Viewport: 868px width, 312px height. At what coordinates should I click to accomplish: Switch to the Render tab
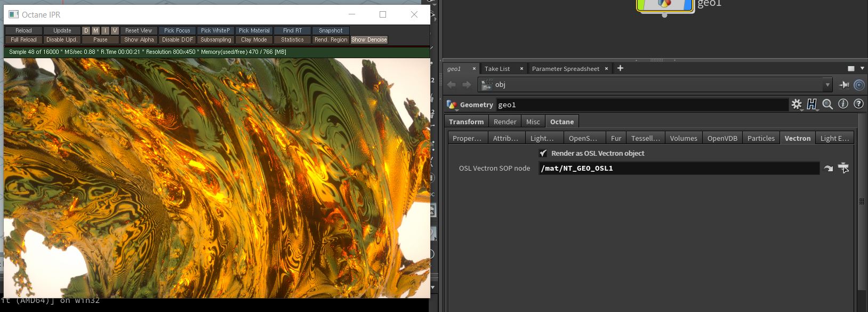tap(505, 122)
